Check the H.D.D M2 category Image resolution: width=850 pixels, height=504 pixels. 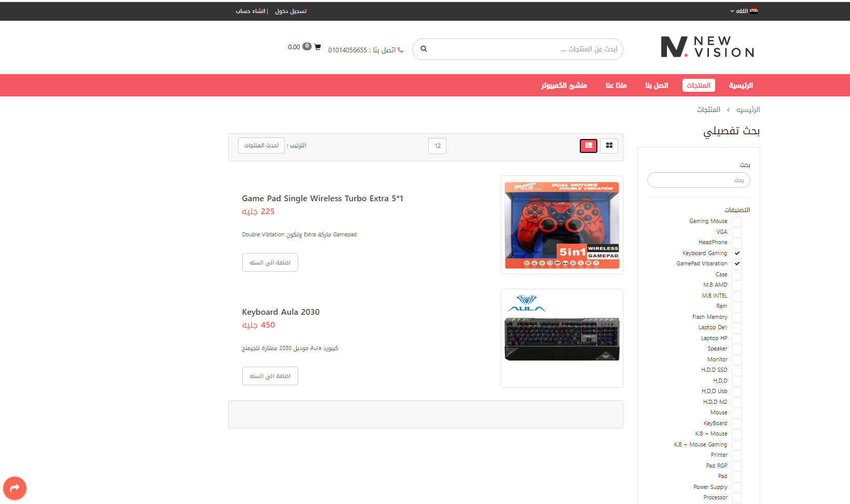[x=737, y=402]
